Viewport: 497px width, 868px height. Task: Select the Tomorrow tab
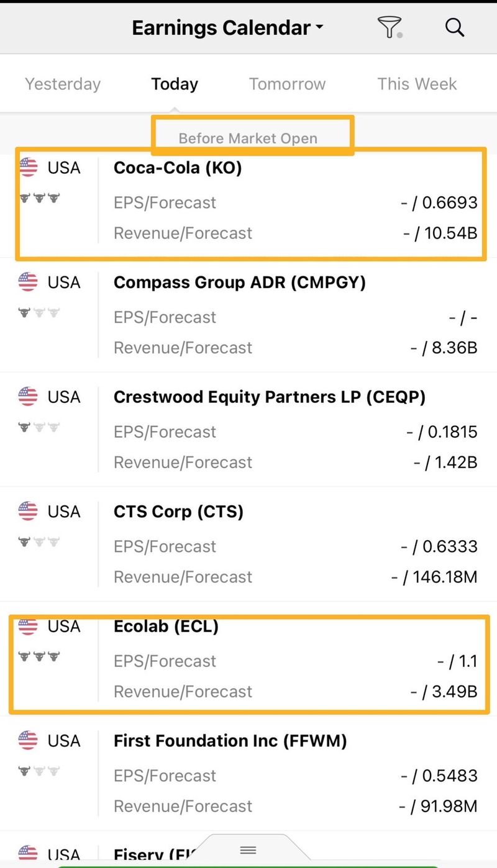(287, 84)
